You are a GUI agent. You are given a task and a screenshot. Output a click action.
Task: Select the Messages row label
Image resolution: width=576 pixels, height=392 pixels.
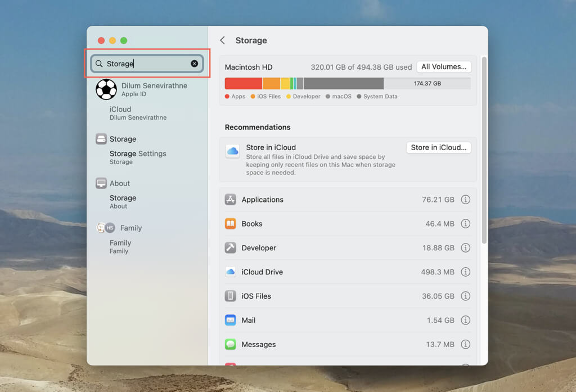(259, 345)
